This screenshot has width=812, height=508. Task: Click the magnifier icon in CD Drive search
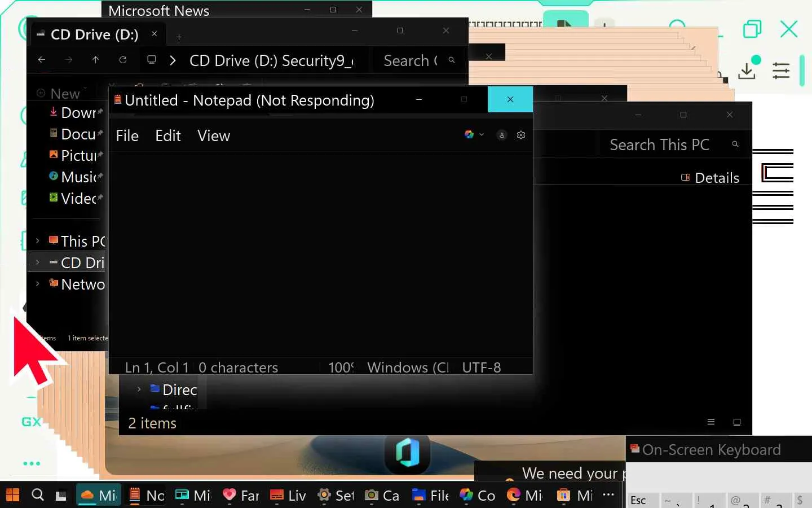tap(452, 60)
